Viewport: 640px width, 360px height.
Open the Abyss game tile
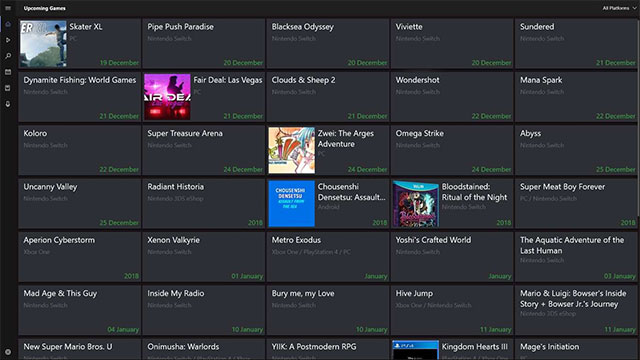coord(576,150)
